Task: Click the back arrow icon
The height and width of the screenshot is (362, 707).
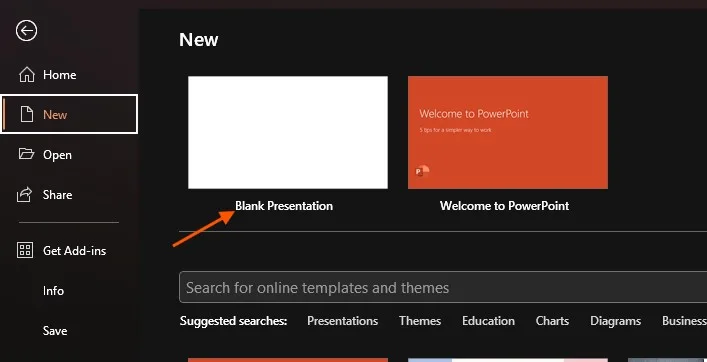Action: pyautogui.click(x=26, y=31)
